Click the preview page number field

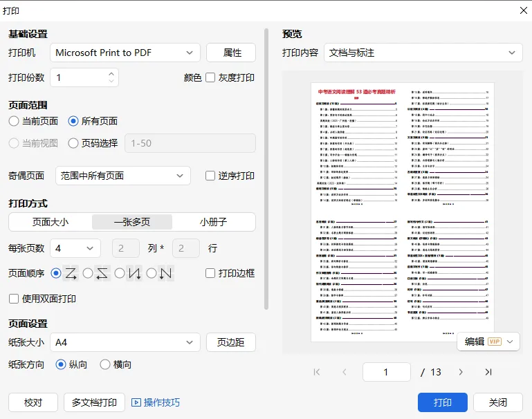(x=387, y=372)
